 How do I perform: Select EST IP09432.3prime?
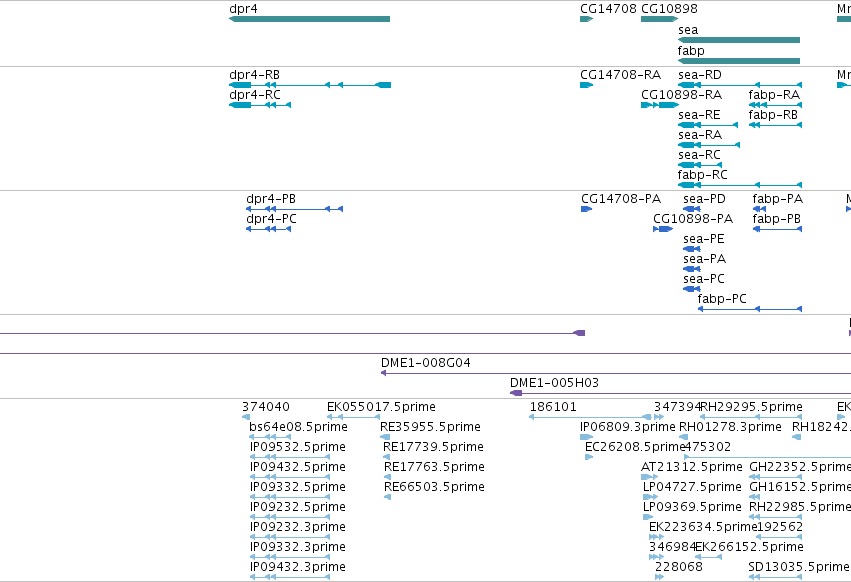point(290,577)
